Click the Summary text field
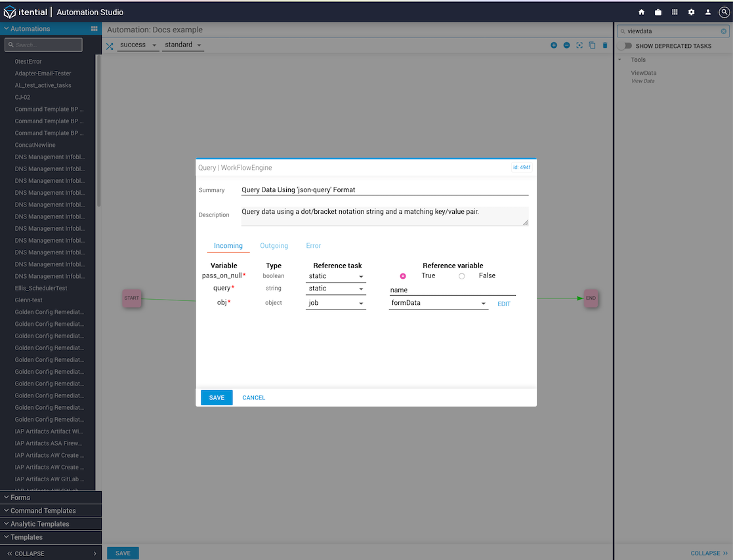Image resolution: width=733 pixels, height=560 pixels. [x=384, y=190]
